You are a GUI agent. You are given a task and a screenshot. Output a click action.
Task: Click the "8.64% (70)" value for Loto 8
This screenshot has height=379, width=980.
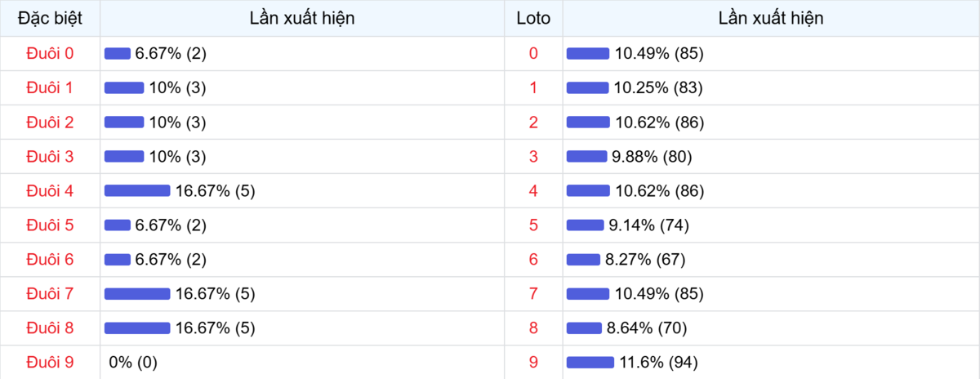pos(646,328)
